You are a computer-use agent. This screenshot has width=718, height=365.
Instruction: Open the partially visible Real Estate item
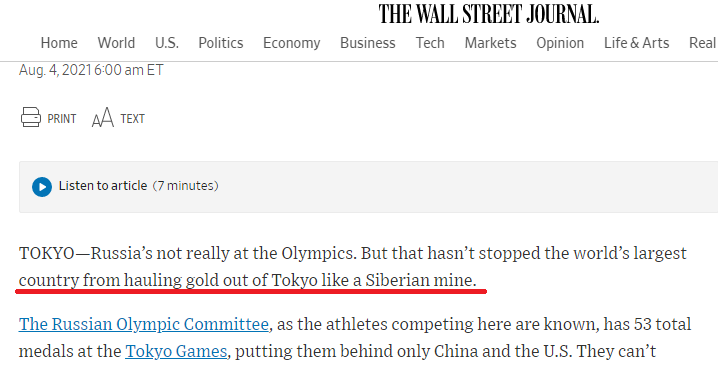pos(703,43)
